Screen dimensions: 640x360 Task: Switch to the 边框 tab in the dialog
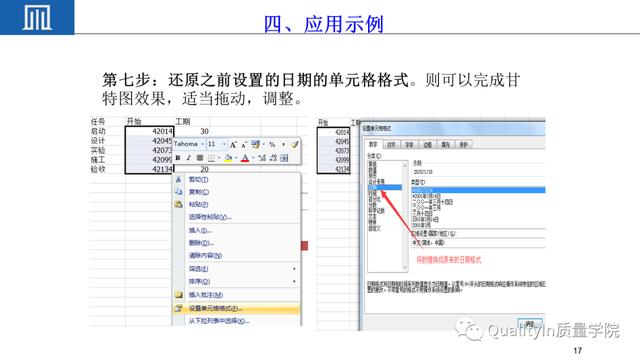coord(427,144)
